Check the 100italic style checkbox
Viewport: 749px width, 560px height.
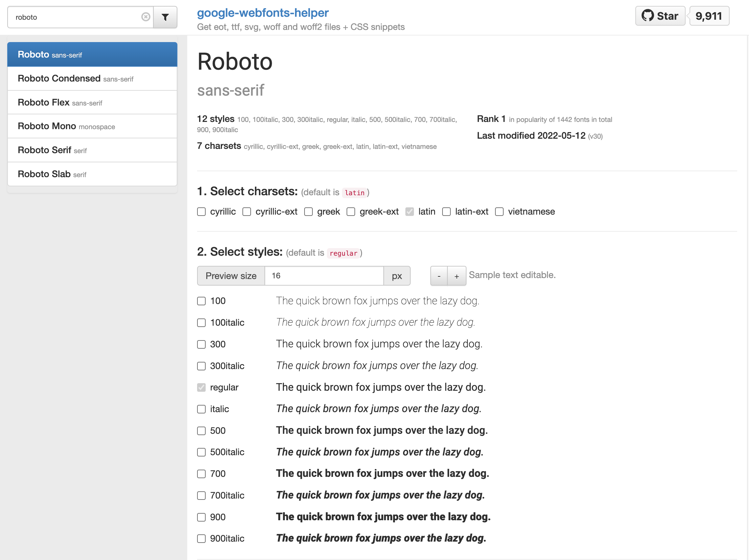[201, 323]
